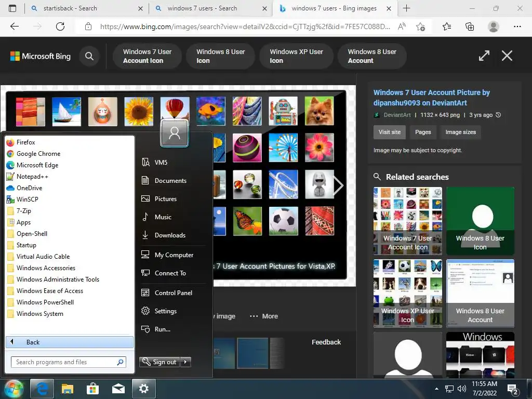Click the Bing search magnifier icon
Image resolution: width=532 pixels, height=399 pixels.
tap(89, 56)
